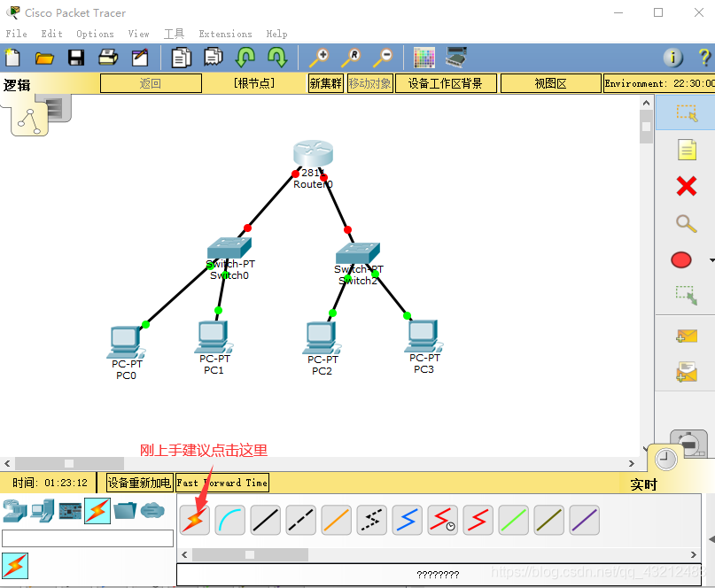Pick the red Serial DTE cable
This screenshot has height=588, width=715.
(478, 520)
